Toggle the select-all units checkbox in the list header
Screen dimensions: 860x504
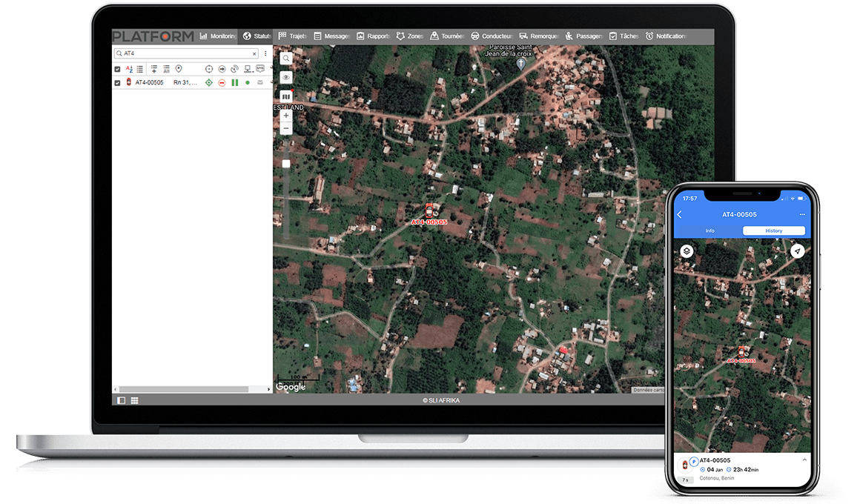point(117,69)
